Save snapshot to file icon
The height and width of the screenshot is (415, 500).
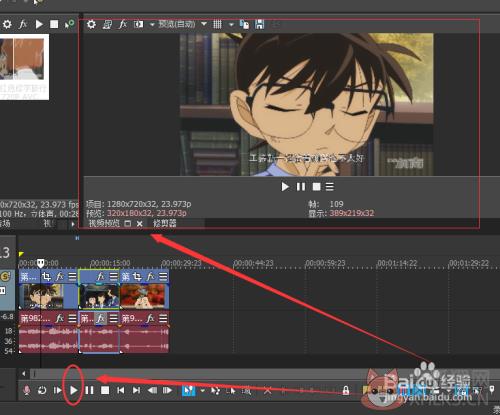[259, 24]
